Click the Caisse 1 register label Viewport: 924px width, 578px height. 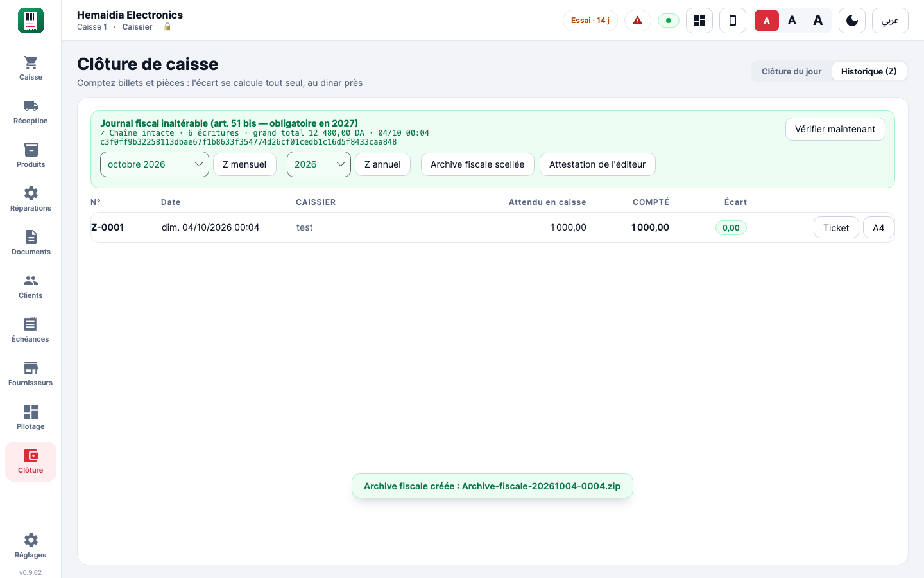pyautogui.click(x=92, y=27)
